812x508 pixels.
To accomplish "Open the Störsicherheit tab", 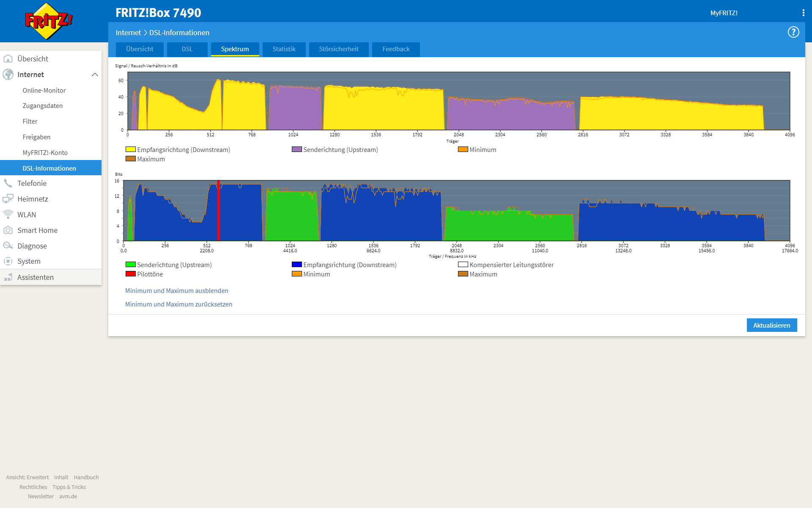I will click(x=338, y=49).
